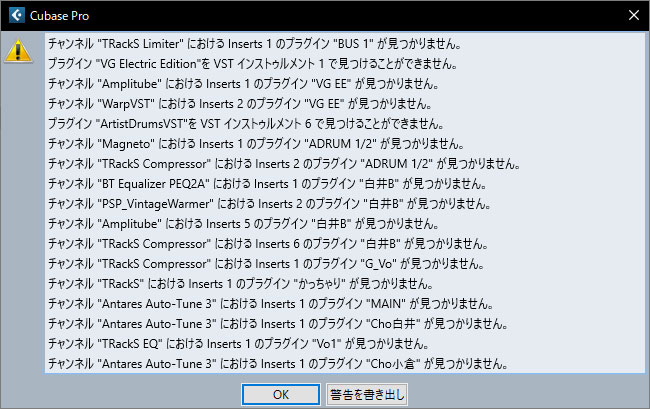The width and height of the screenshot is (650, 409).
Task: Select "Antares Auto-Tune 3" "Cho白井" warning line
Action: click(x=278, y=324)
